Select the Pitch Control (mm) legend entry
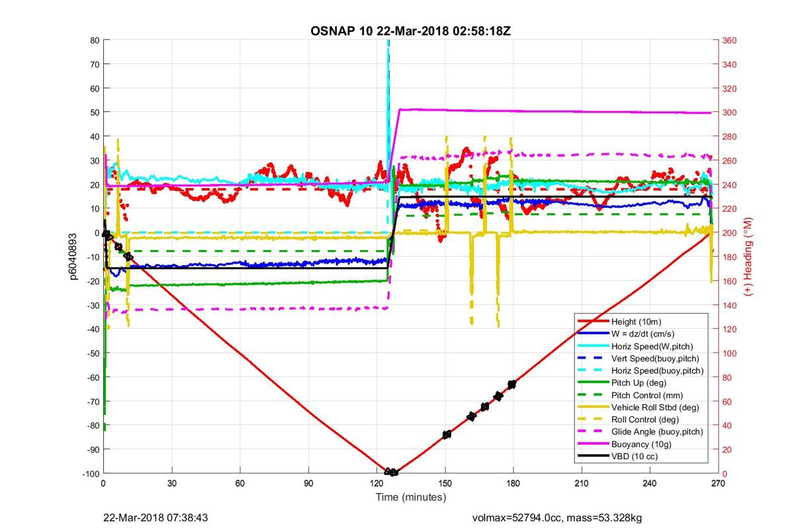The height and width of the screenshot is (532, 794). pyautogui.click(x=641, y=394)
